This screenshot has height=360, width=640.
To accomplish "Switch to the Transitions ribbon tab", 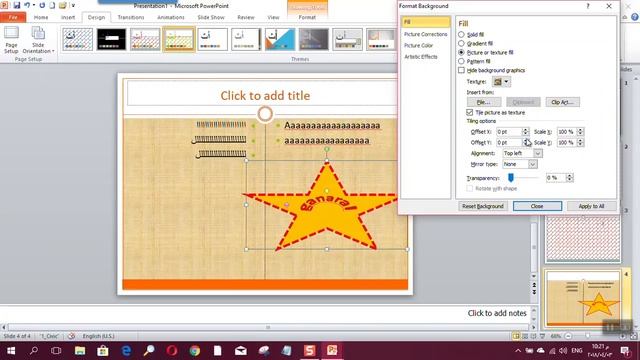I will click(x=131, y=17).
